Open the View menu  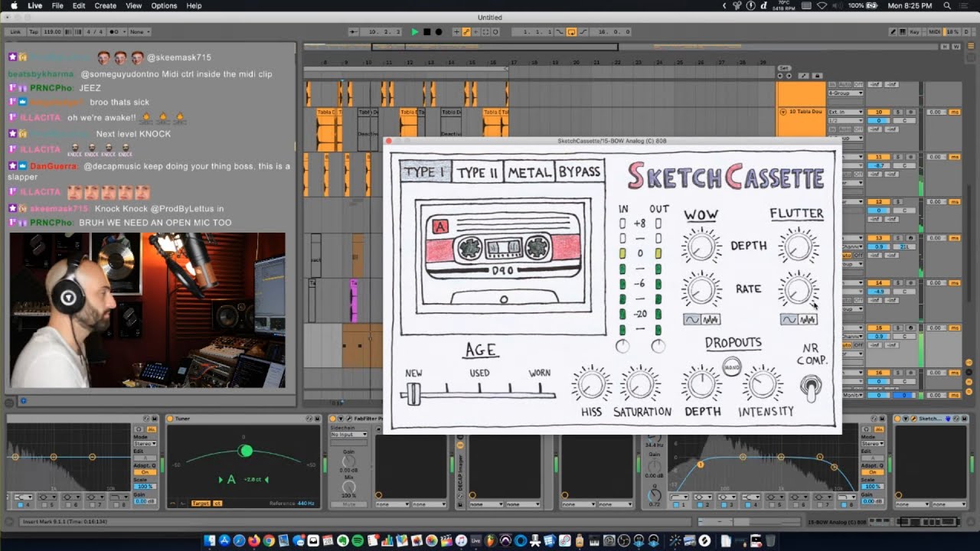(133, 5)
